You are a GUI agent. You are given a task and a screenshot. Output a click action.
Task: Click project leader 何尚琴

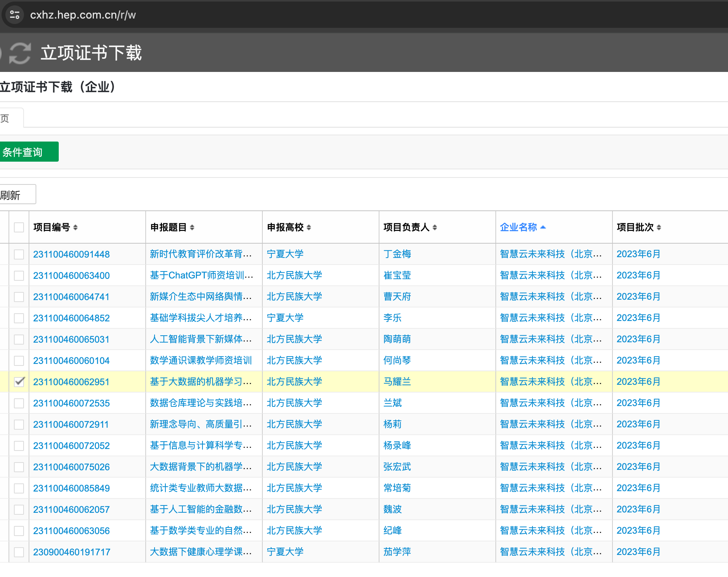click(397, 360)
